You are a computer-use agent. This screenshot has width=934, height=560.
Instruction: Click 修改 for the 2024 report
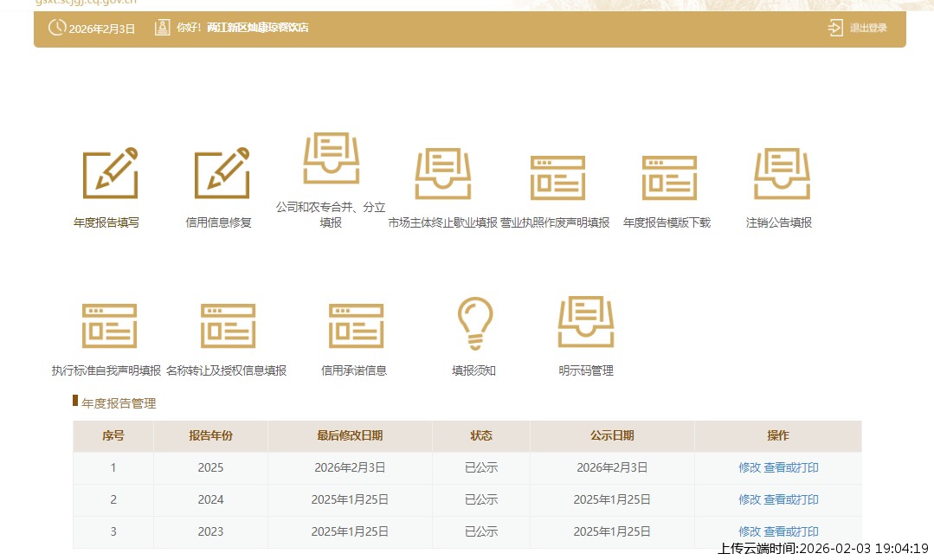749,499
